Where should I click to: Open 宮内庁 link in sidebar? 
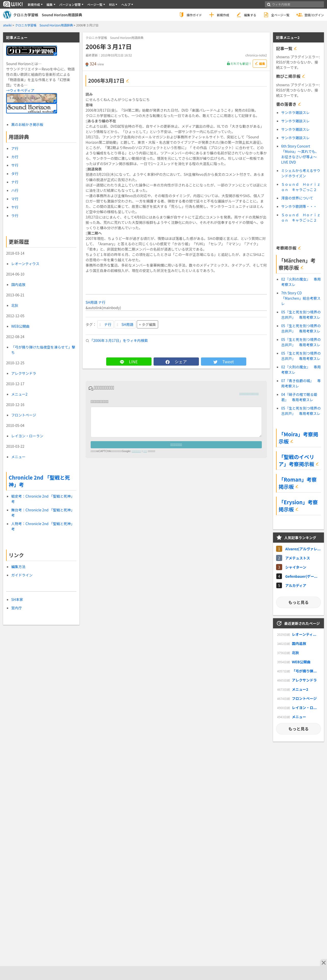16,608
